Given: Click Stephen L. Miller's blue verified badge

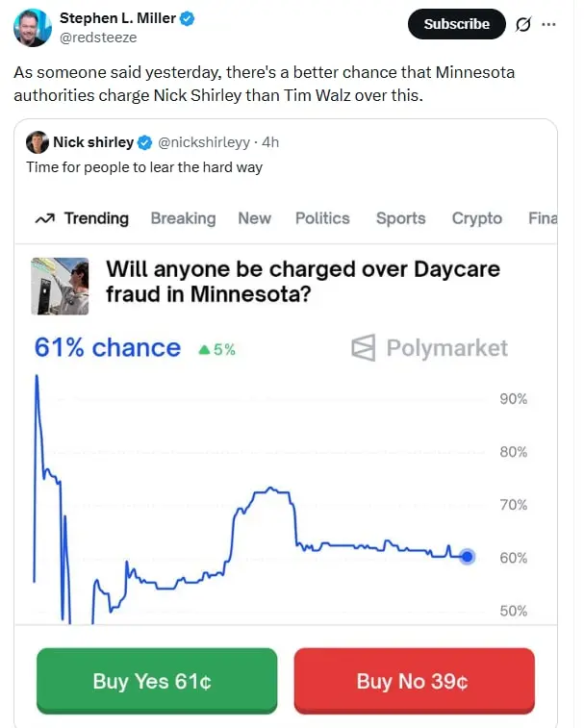Looking at the screenshot, I should pyautogui.click(x=189, y=18).
